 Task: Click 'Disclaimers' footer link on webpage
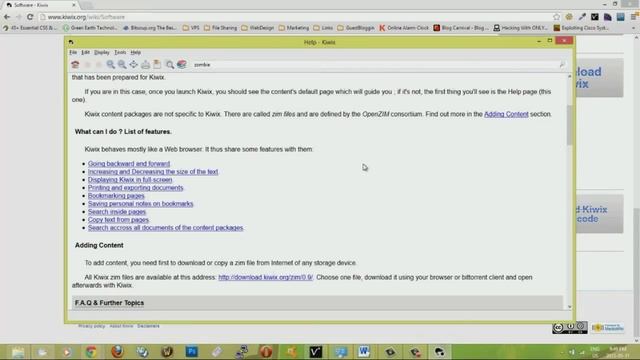(148, 326)
